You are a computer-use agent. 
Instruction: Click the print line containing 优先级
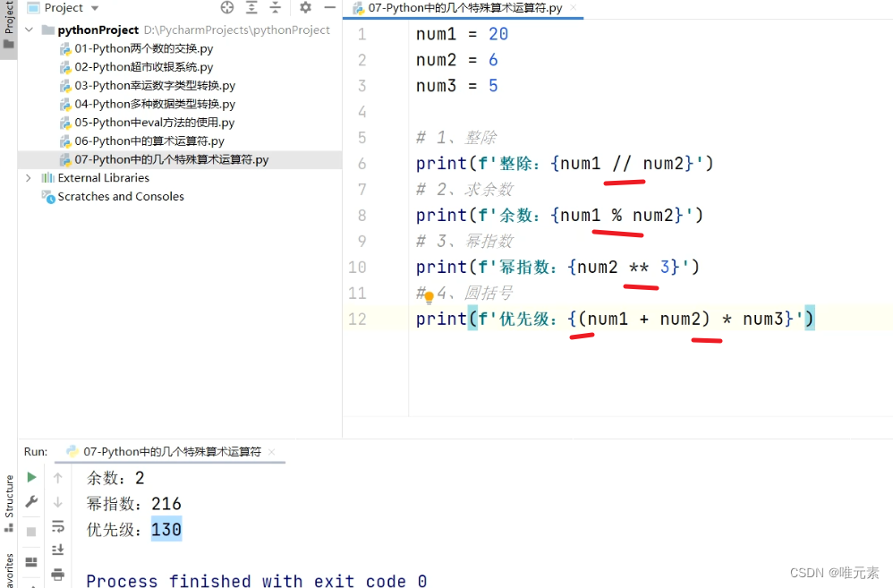(615, 319)
